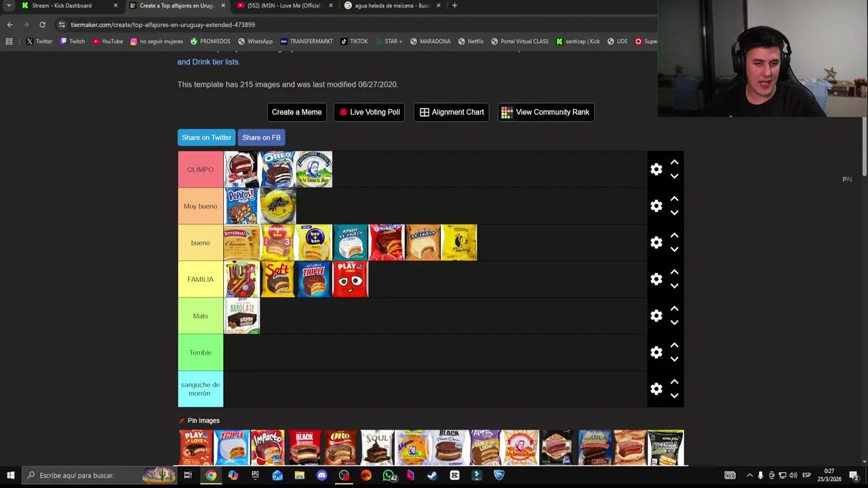This screenshot has width=868, height=488.
Task: Select the OLIMPO tier label
Action: point(200,169)
